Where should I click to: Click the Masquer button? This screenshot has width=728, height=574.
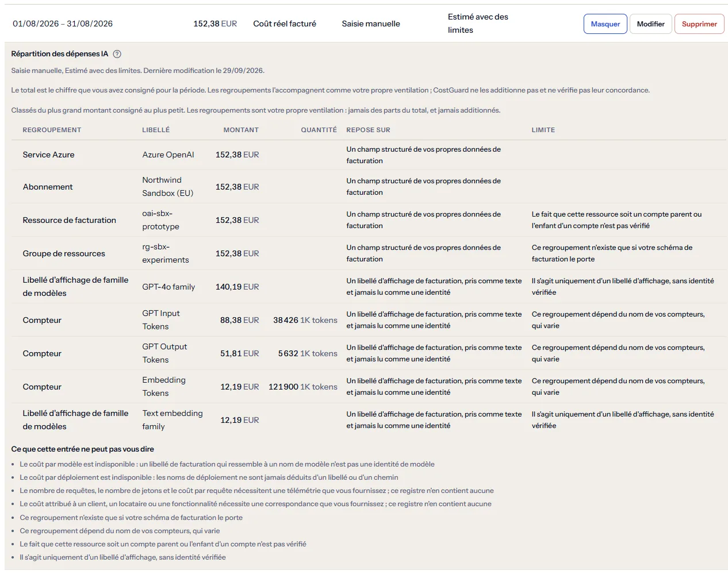click(x=606, y=24)
